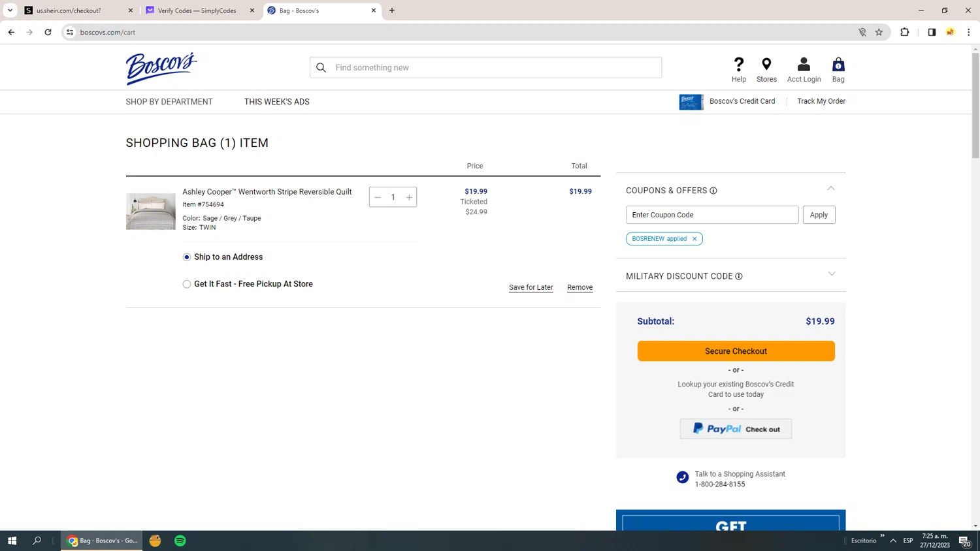Viewport: 980px width, 551px height.
Task: Click the Remove item link
Action: pyautogui.click(x=580, y=287)
